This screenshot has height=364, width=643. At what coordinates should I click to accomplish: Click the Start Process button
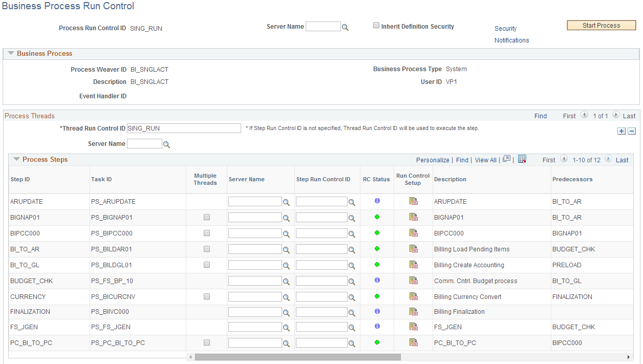click(x=601, y=25)
